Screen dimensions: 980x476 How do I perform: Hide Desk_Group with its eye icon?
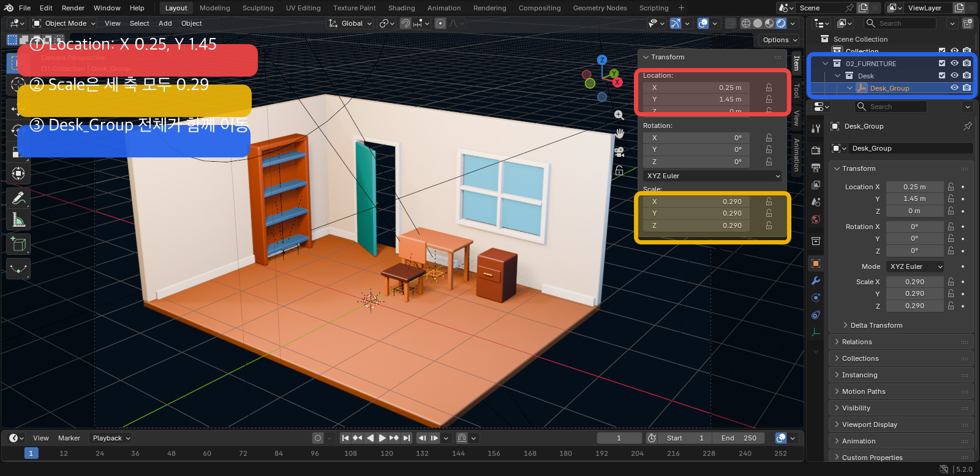coord(954,88)
